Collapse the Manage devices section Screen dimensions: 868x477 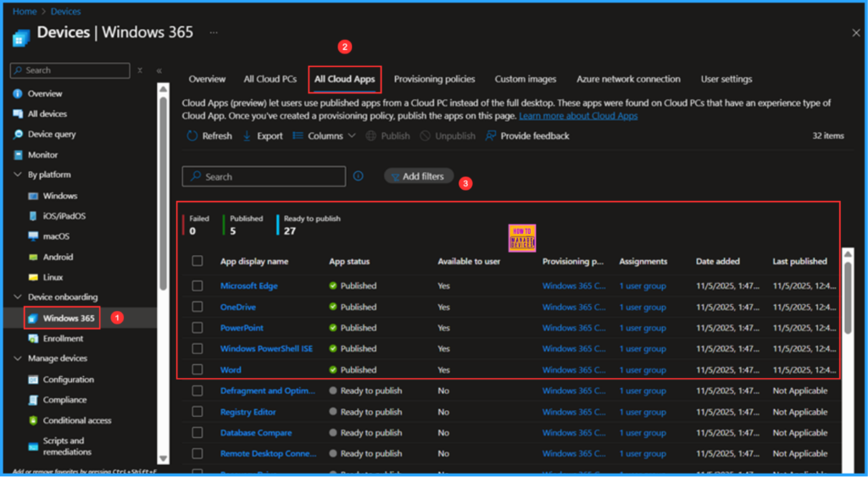pyautogui.click(x=18, y=358)
